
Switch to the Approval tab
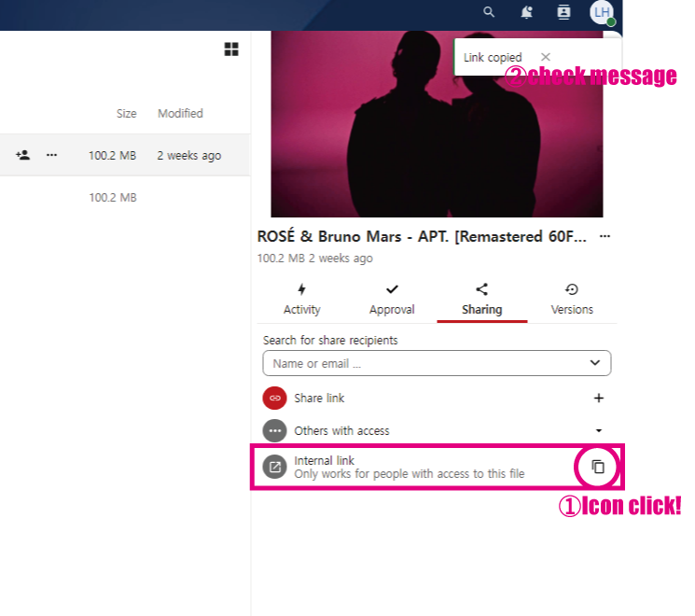click(x=392, y=300)
